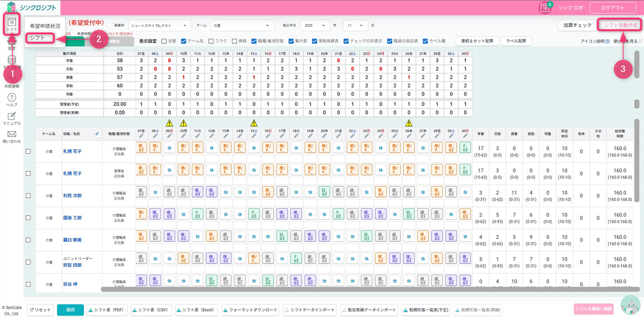Screen dimensions: 644x318
Task: Open the チーム dropdown showing 介護
Action: tap(242, 26)
